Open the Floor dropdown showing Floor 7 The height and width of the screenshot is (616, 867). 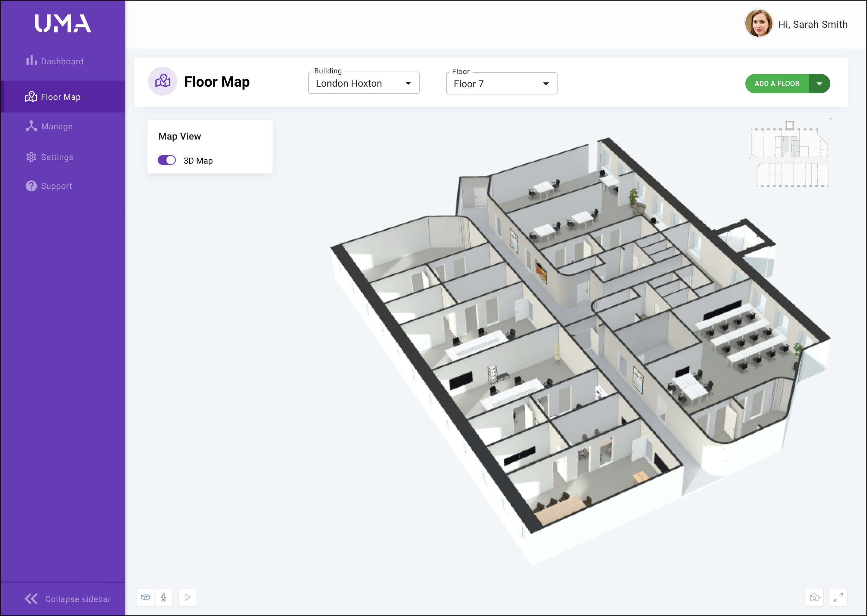point(501,84)
